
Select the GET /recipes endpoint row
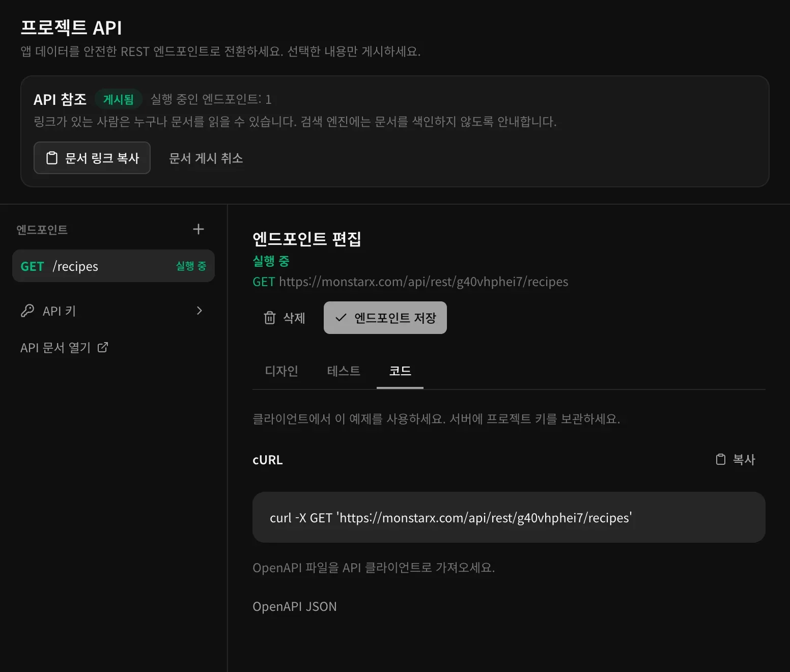pos(114,266)
